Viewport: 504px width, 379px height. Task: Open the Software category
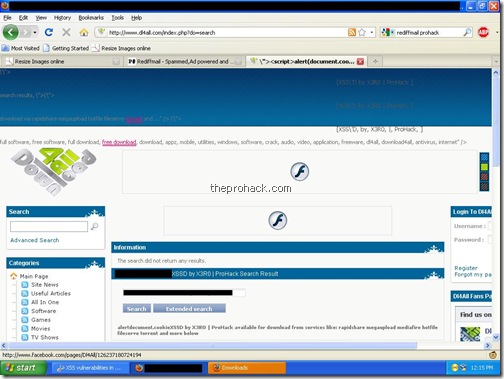point(43,311)
